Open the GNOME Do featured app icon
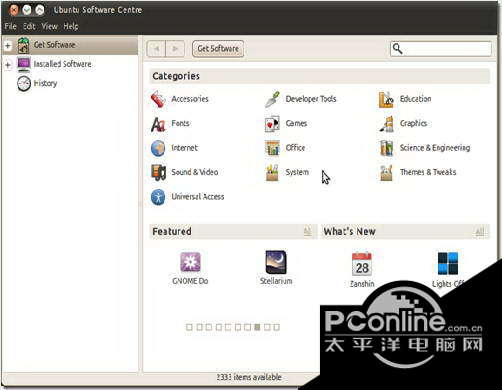502x390 pixels. coord(190,262)
